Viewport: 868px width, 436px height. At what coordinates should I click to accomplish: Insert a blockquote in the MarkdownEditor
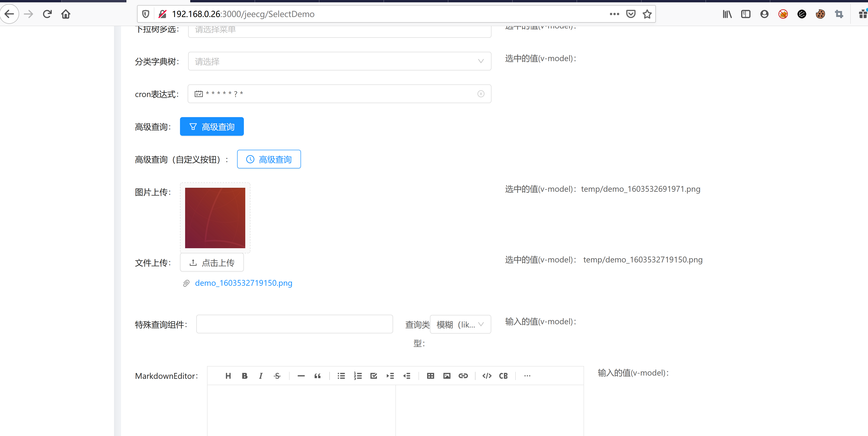[x=317, y=376]
